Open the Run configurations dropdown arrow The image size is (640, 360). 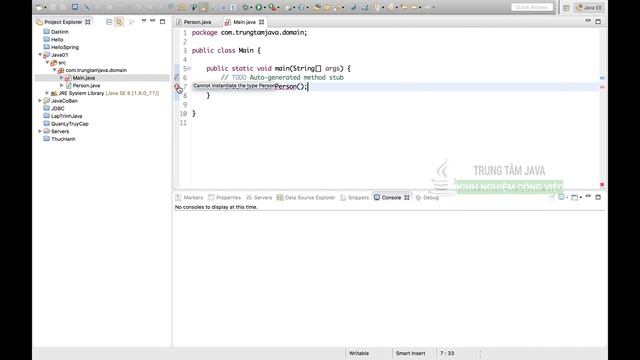tap(265, 7)
